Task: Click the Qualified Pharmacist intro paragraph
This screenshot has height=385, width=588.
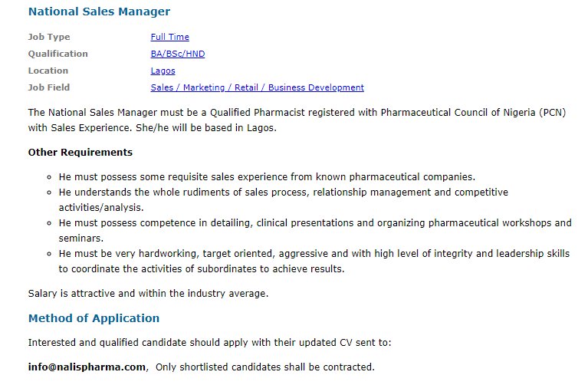Action: [297, 120]
